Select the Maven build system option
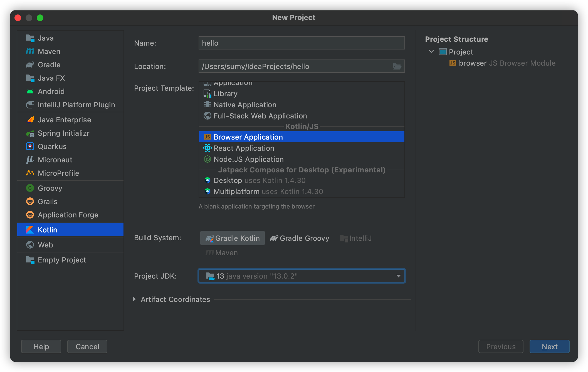 point(222,253)
